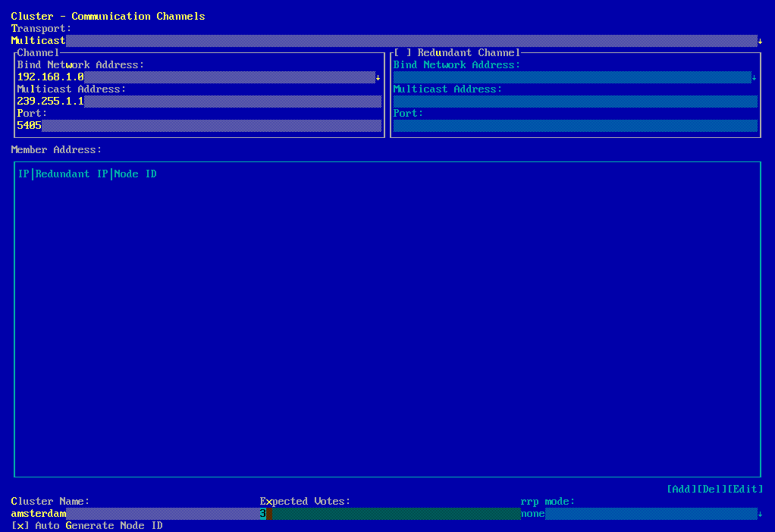This screenshot has height=532, width=775.
Task: Click the Cluster Name field showing amsterdam
Action: click(135, 514)
